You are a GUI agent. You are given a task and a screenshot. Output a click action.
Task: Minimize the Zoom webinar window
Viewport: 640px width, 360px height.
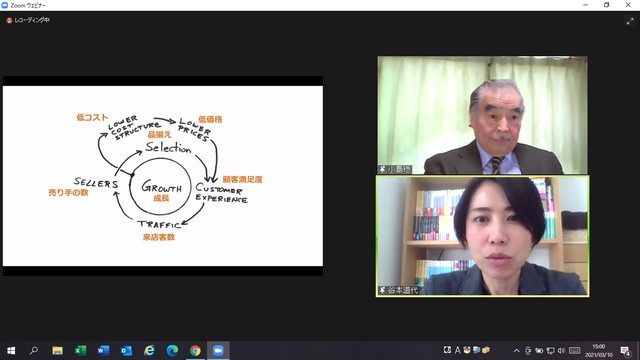[585, 5]
